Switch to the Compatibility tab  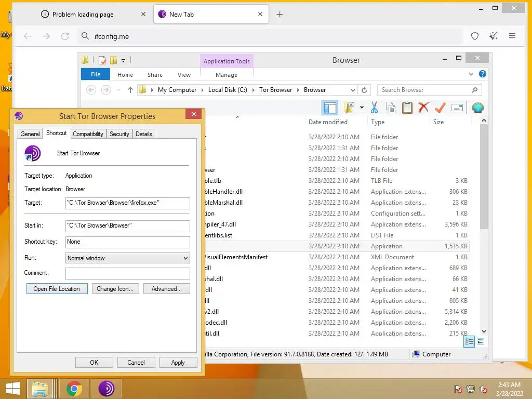coord(88,134)
